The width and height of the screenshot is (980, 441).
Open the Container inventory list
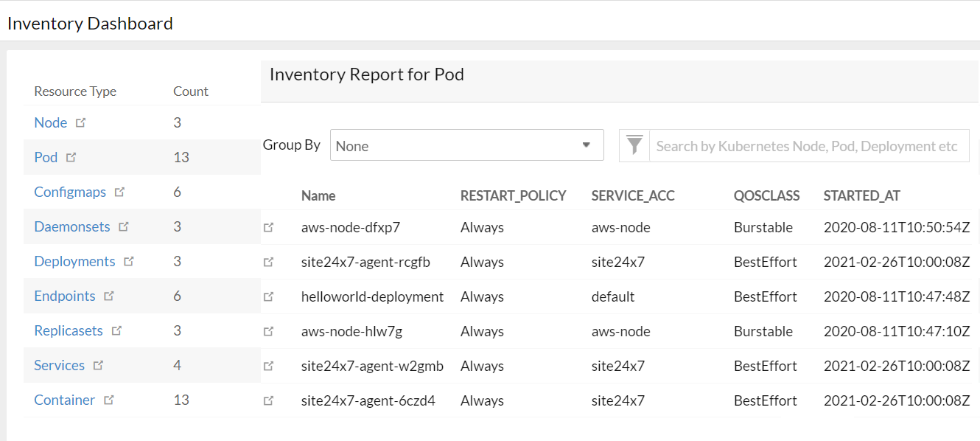point(64,399)
